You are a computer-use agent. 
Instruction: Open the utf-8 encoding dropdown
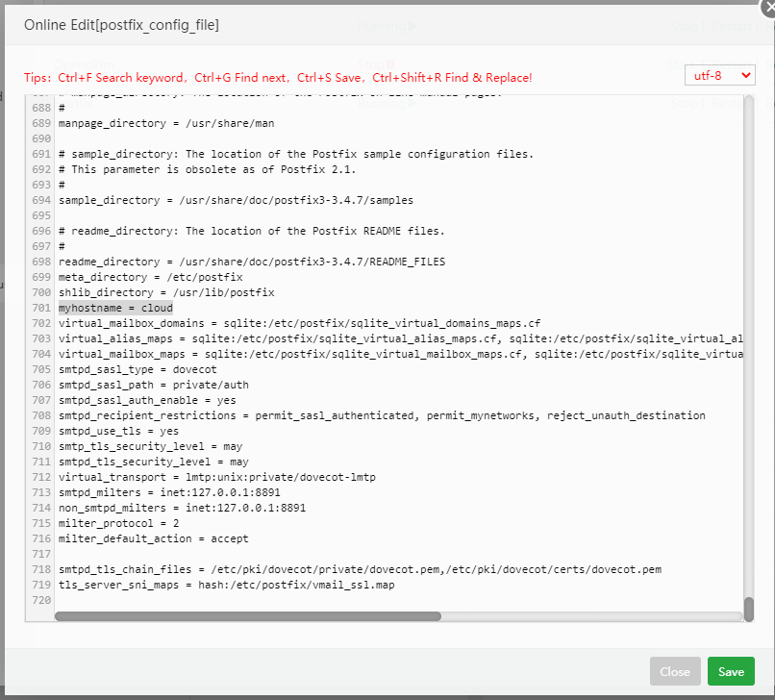coord(719,75)
